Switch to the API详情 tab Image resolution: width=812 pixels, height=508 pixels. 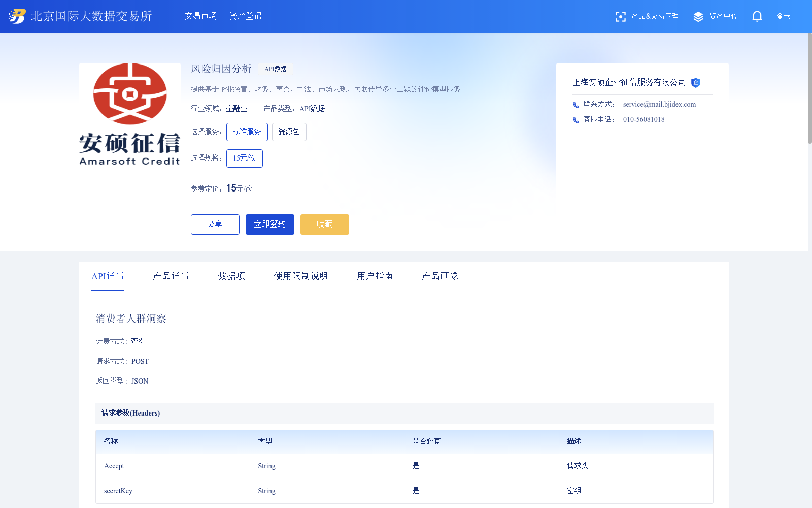[108, 276]
